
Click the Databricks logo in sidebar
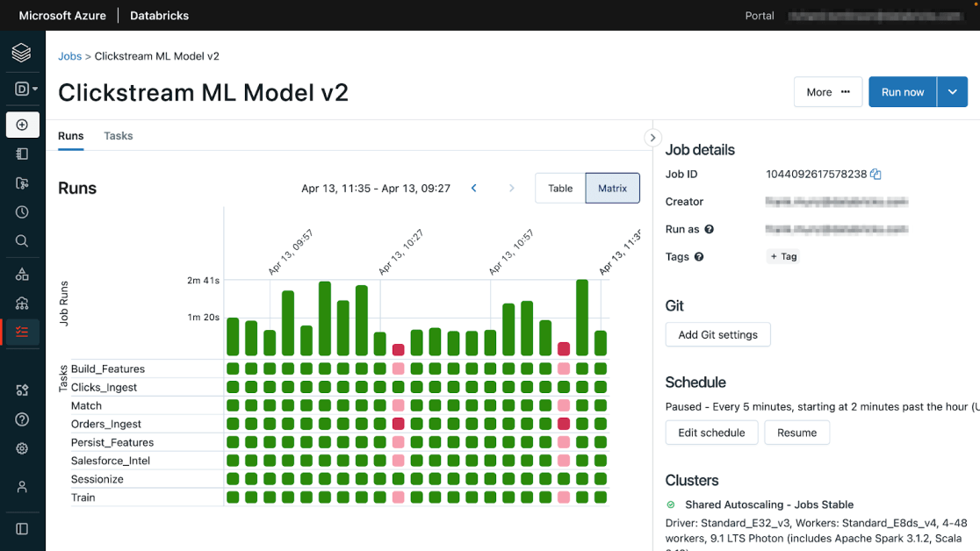[x=22, y=53]
